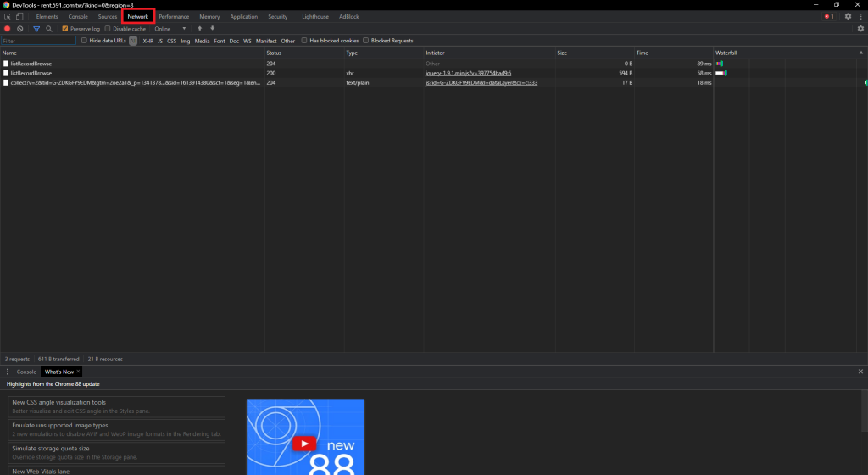Filter requests by CSS
This screenshot has height=475, width=868.
171,41
